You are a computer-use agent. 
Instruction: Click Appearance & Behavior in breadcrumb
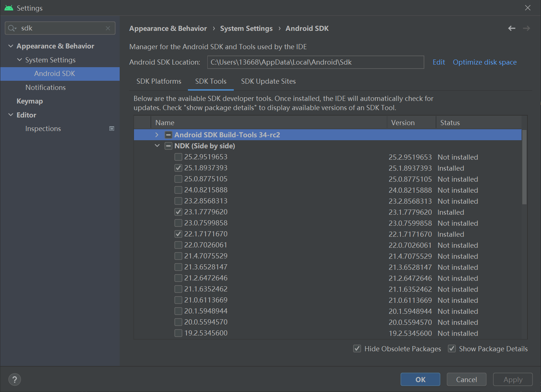click(x=168, y=28)
